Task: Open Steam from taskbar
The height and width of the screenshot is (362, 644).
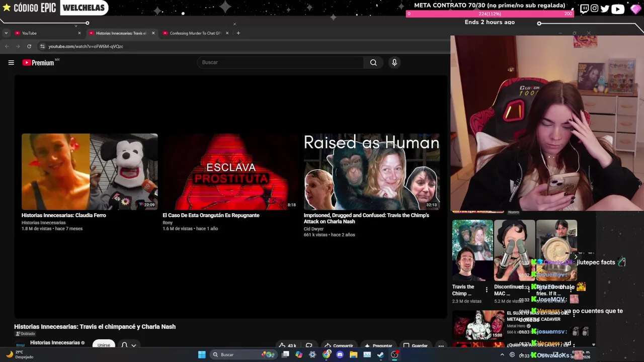Action: point(381,354)
